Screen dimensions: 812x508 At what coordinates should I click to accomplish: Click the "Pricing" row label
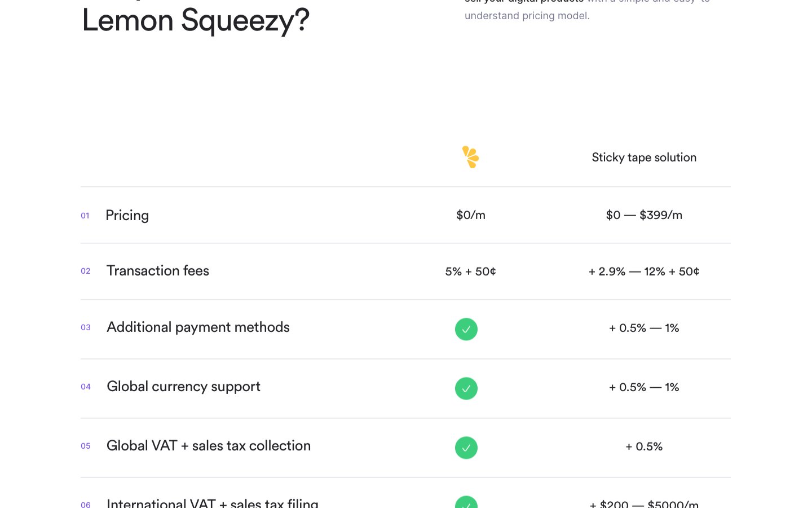click(x=127, y=215)
